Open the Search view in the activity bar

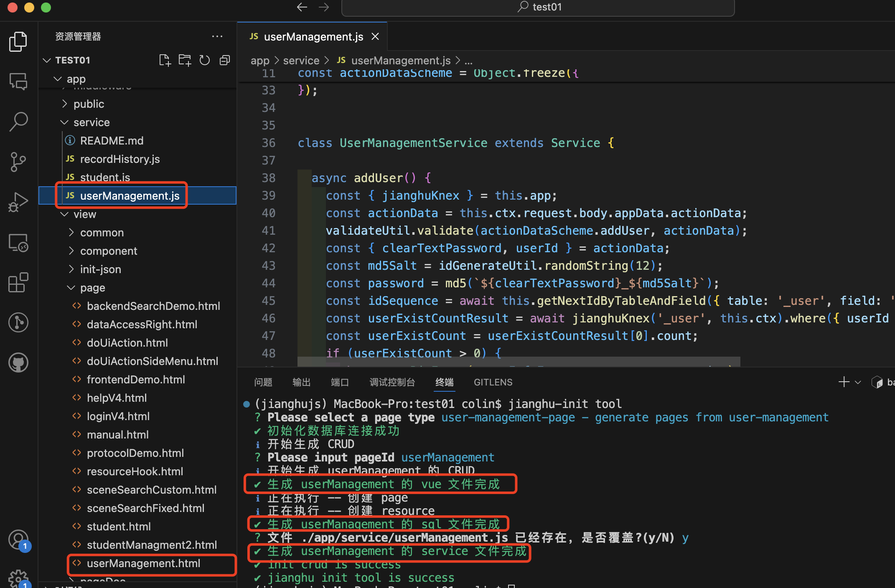[18, 122]
